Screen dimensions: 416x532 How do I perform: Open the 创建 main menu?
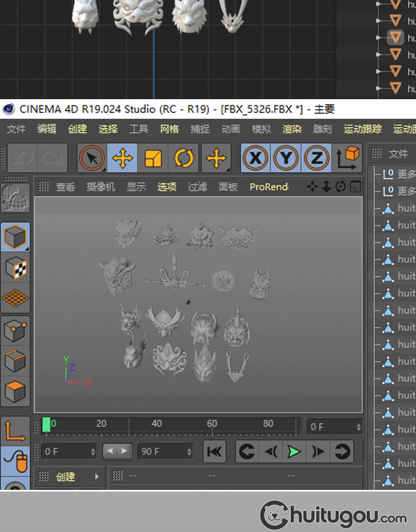coord(78,129)
